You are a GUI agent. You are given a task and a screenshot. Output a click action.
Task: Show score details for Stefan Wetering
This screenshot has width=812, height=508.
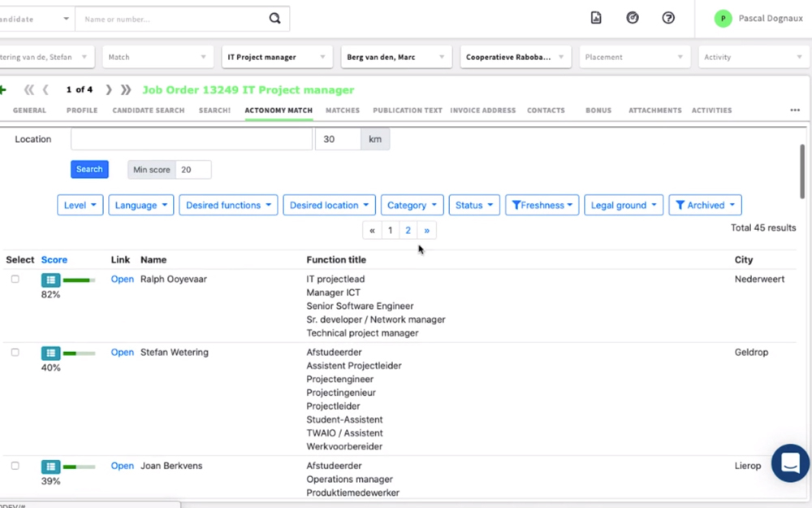point(50,354)
